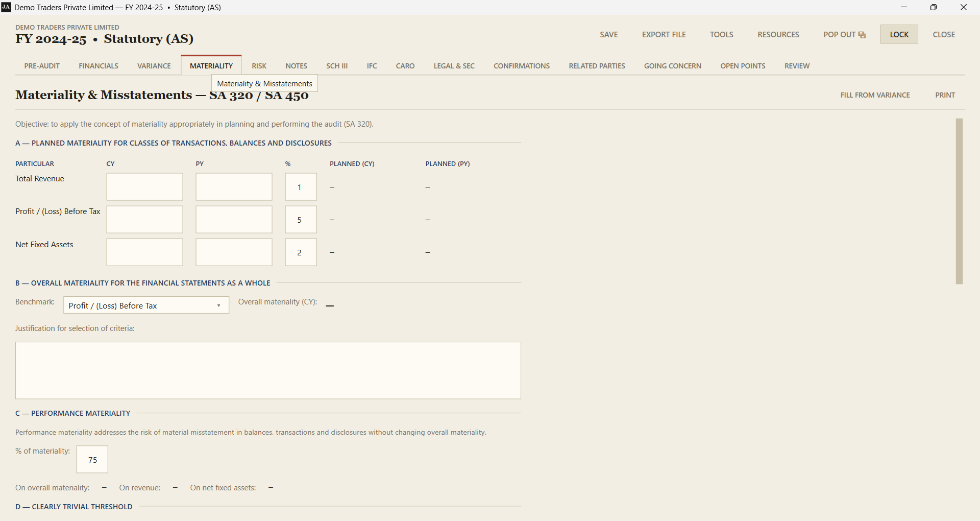This screenshot has height=521, width=980.
Task: Open the TOOLS menu
Action: (722, 34)
